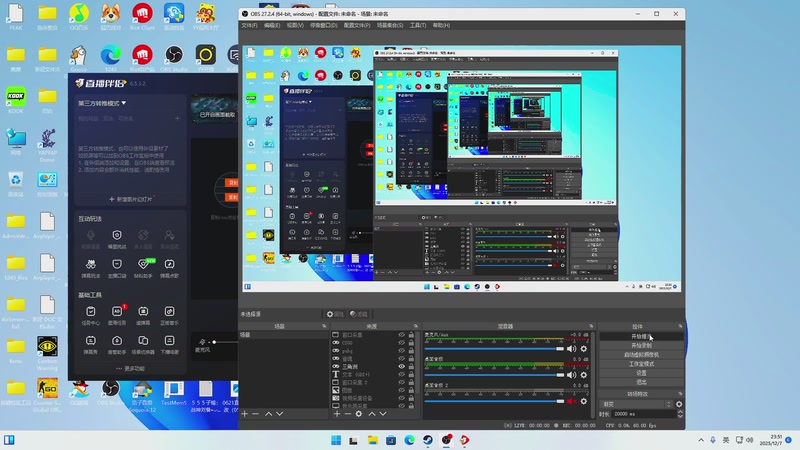The image size is (800, 450).
Task: Open settings gear for 桌面音频 2 channel
Action: (584, 402)
